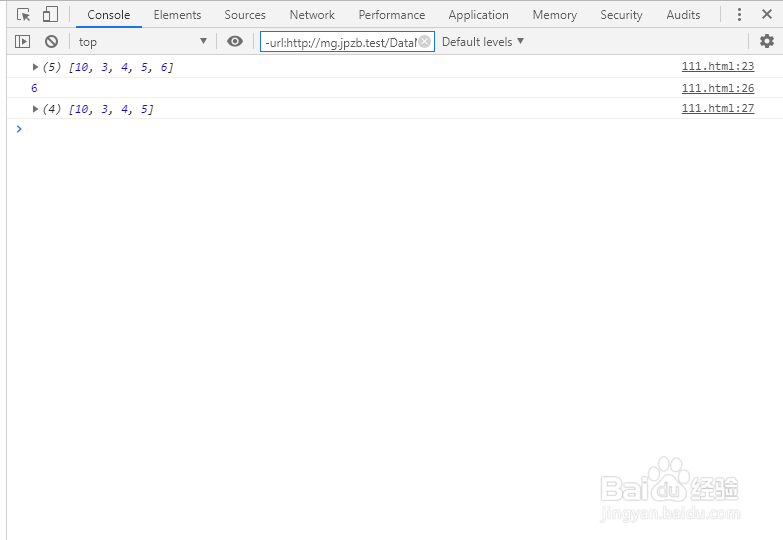Switch to the Elements tab

177,15
